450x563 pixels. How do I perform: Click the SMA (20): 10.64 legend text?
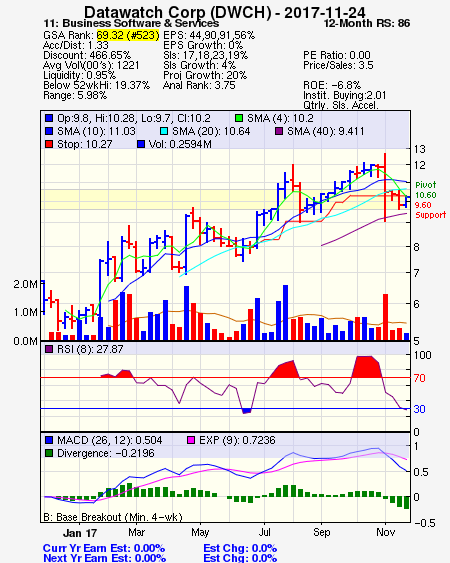pyautogui.click(x=211, y=131)
